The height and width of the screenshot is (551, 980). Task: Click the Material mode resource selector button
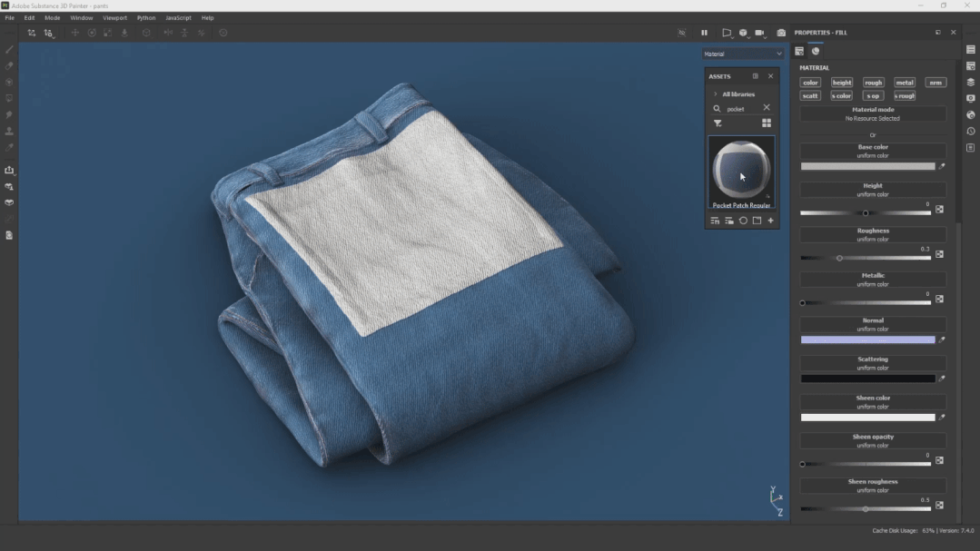pyautogui.click(x=873, y=113)
